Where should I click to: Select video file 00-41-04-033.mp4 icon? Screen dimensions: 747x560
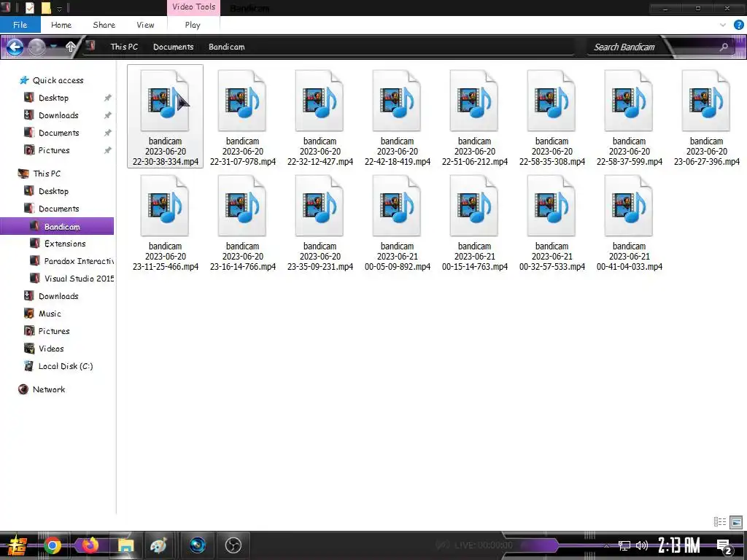(629, 206)
